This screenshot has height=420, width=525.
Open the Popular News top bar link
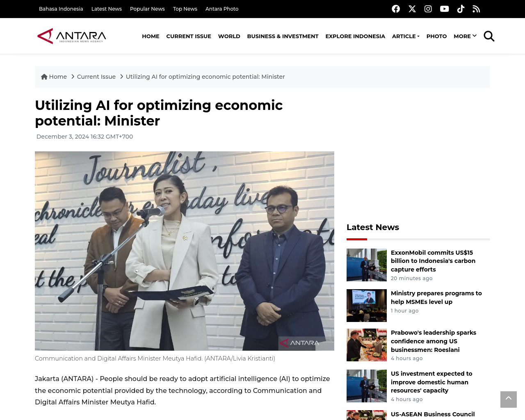point(147,9)
